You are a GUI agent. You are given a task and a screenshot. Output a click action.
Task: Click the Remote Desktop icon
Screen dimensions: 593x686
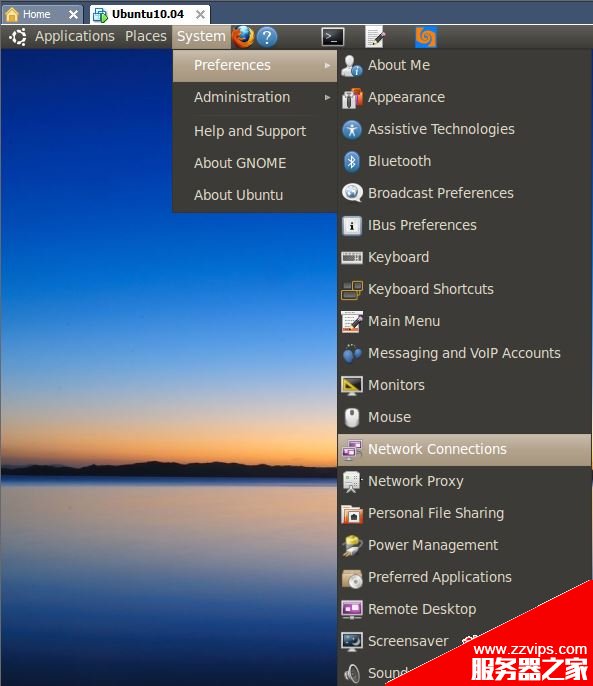(352, 609)
